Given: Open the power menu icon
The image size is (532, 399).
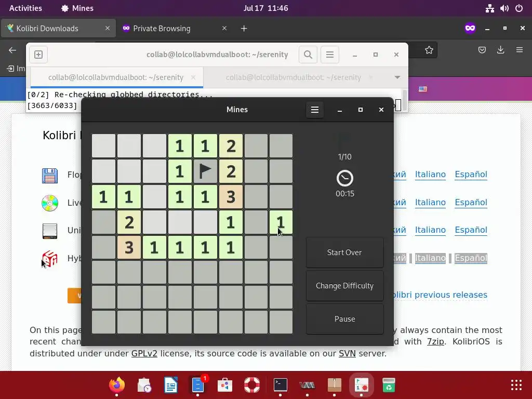Looking at the screenshot, I should (519, 8).
